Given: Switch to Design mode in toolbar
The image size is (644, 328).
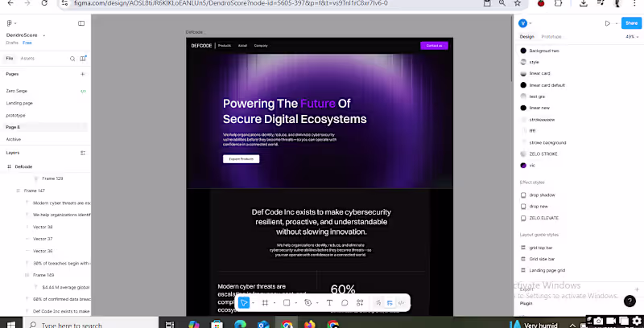Looking at the screenshot, I should tap(390, 303).
